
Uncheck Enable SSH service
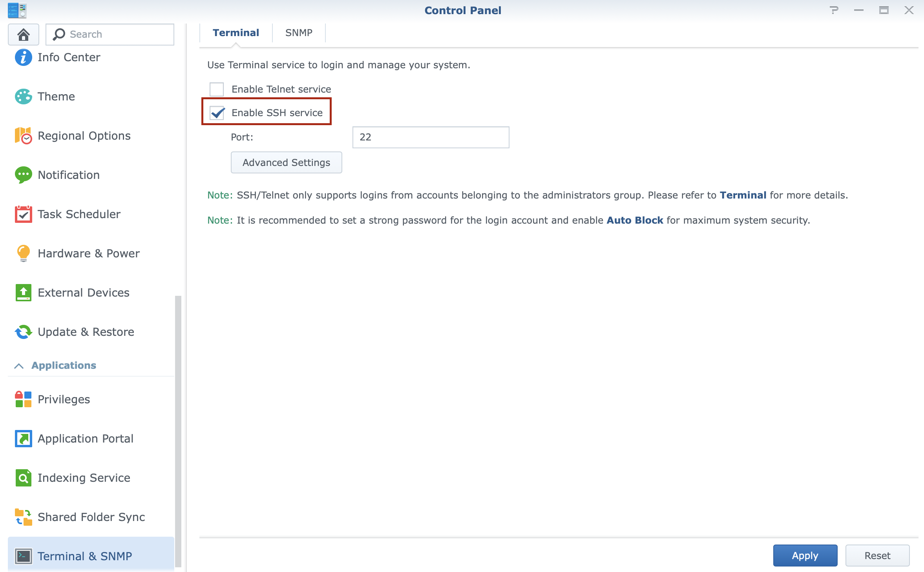pos(217,113)
